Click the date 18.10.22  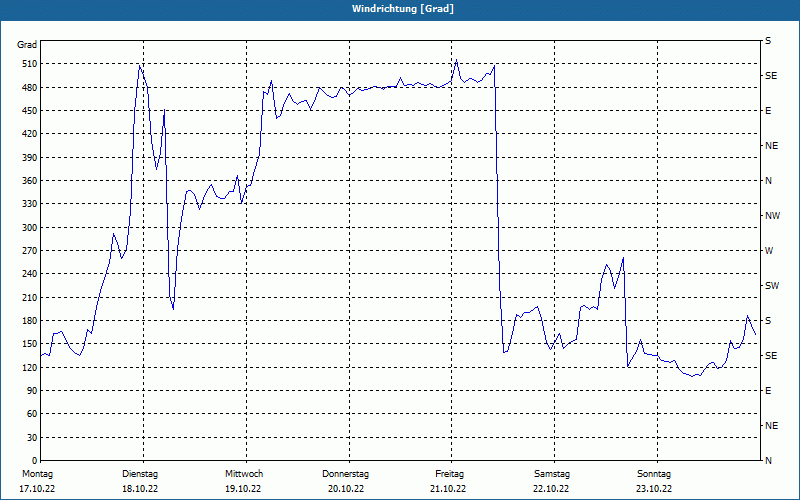[x=140, y=489]
